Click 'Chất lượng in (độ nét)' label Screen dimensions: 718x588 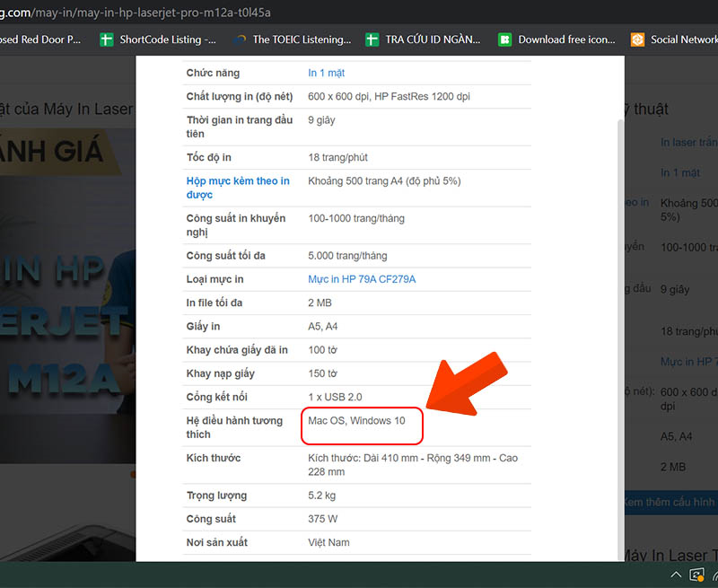pyautogui.click(x=239, y=97)
